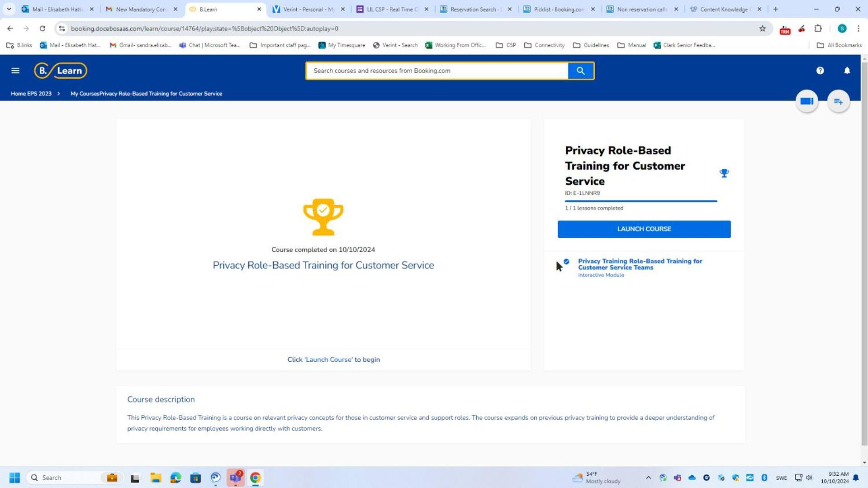
Task: Expand the Manual bookmark folder
Action: (x=631, y=45)
